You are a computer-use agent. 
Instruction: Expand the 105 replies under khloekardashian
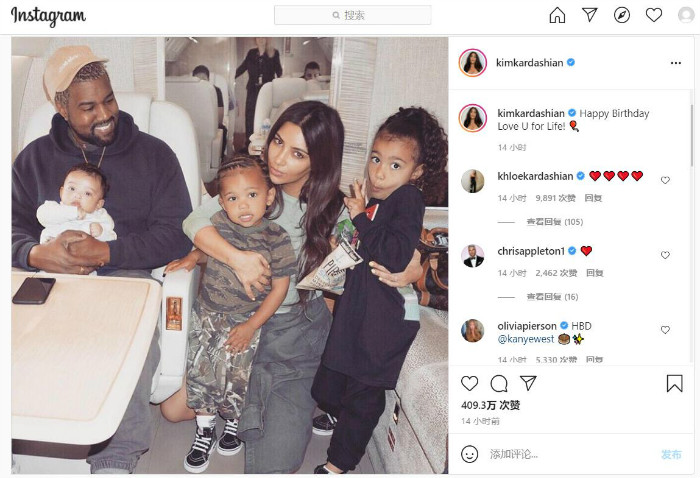click(554, 222)
